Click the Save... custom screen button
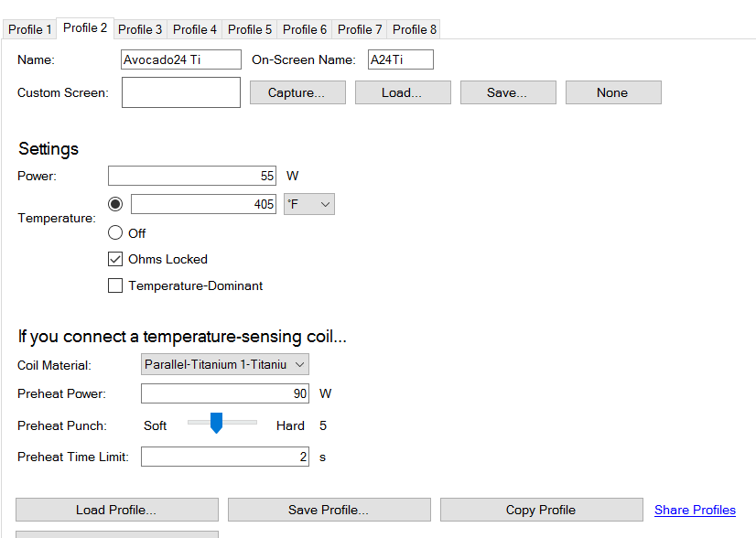 pyautogui.click(x=507, y=92)
